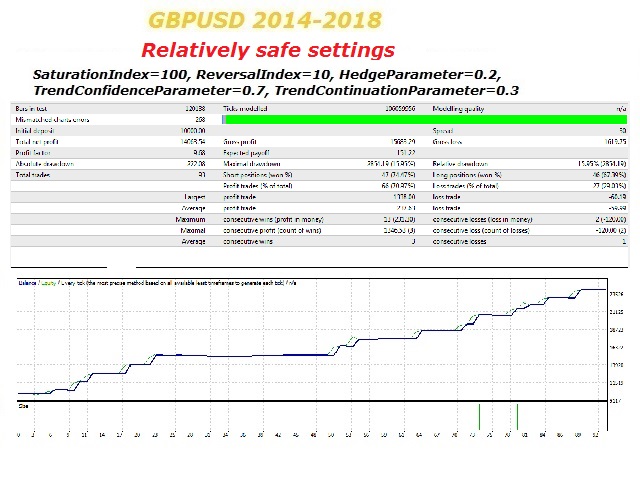Click the chart legend "Balance / Equity" text

click(x=37, y=283)
